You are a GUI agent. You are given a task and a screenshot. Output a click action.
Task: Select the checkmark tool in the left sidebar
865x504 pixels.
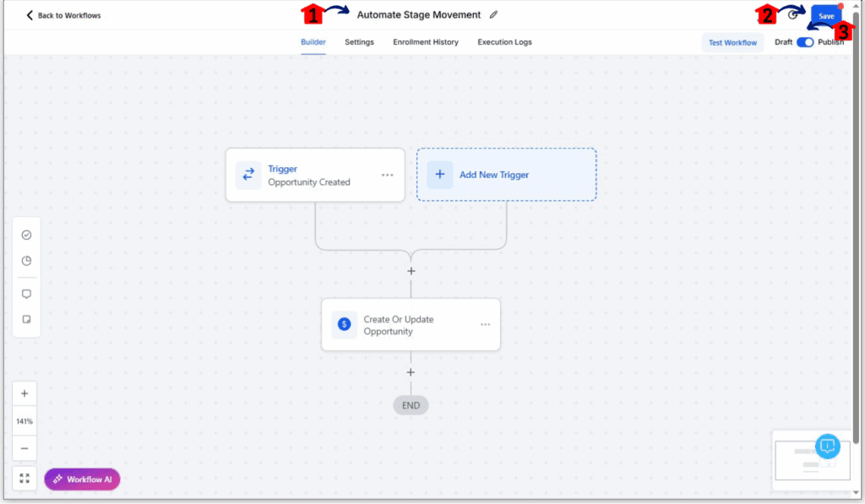(x=25, y=234)
